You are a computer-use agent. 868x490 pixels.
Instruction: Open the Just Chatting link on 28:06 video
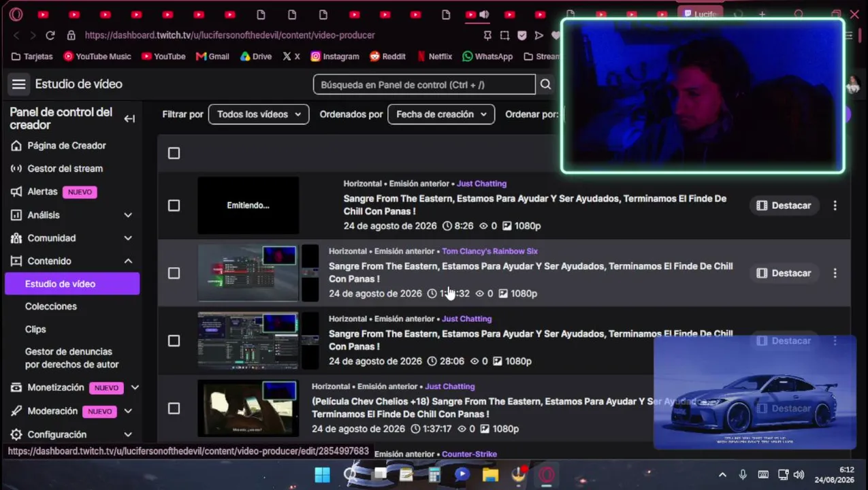point(466,318)
